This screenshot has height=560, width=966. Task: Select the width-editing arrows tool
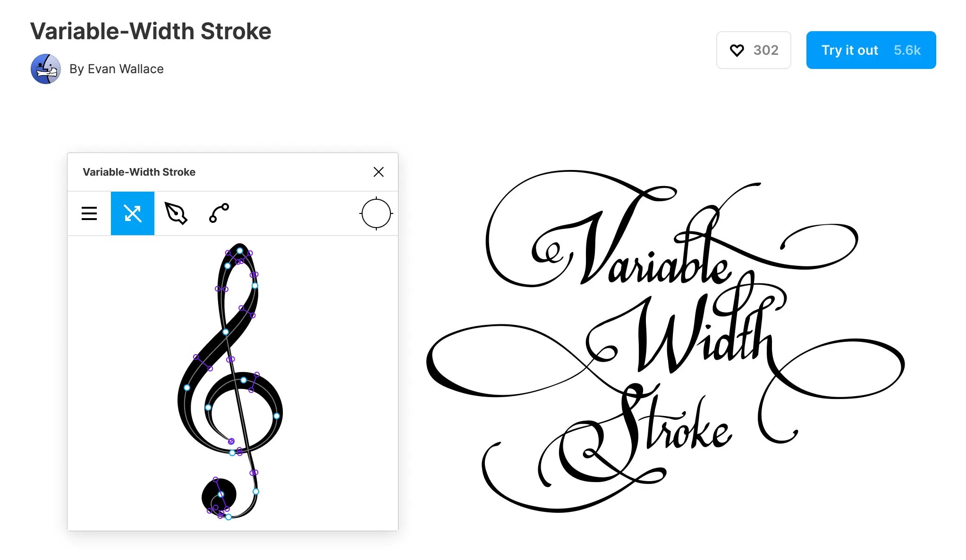tap(133, 213)
